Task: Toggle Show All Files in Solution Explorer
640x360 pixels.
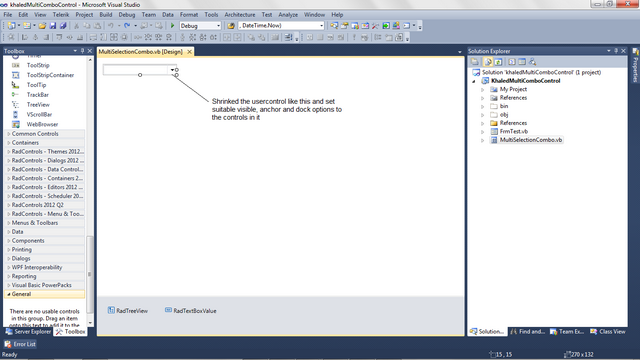Action: (x=488, y=62)
